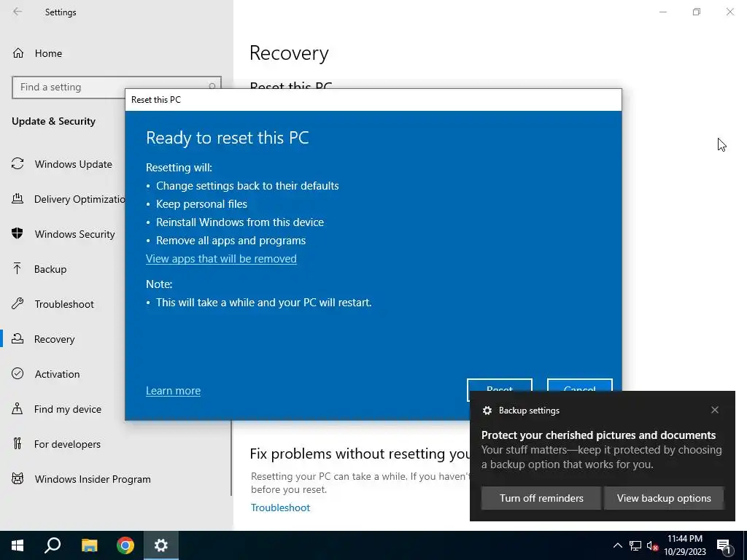Click the network tray icon
This screenshot has width=747, height=560.
(635, 545)
